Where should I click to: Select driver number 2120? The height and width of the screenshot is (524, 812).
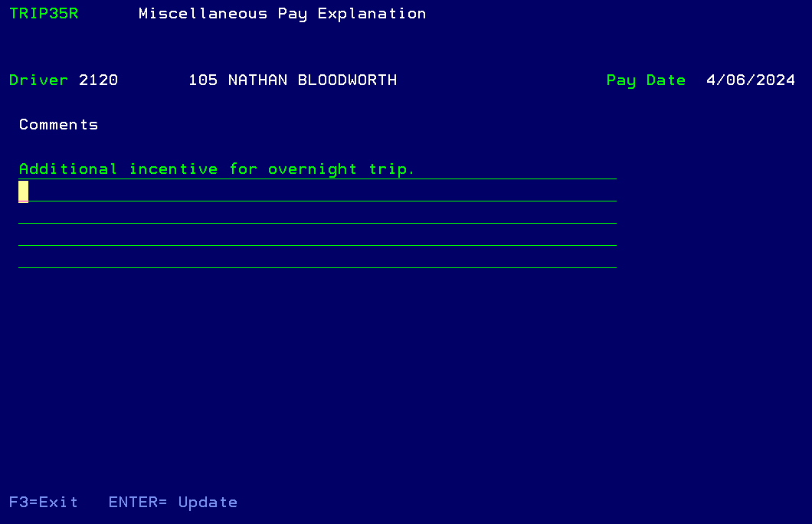pos(98,80)
